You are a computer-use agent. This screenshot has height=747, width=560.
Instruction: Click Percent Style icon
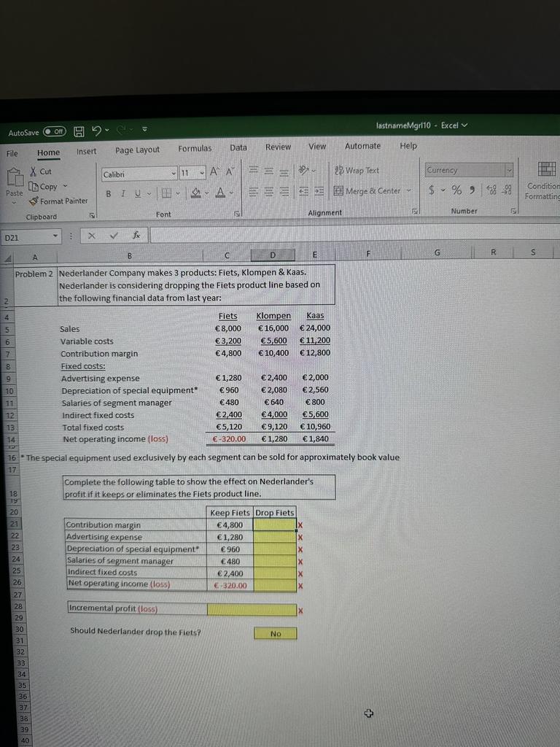(x=456, y=190)
